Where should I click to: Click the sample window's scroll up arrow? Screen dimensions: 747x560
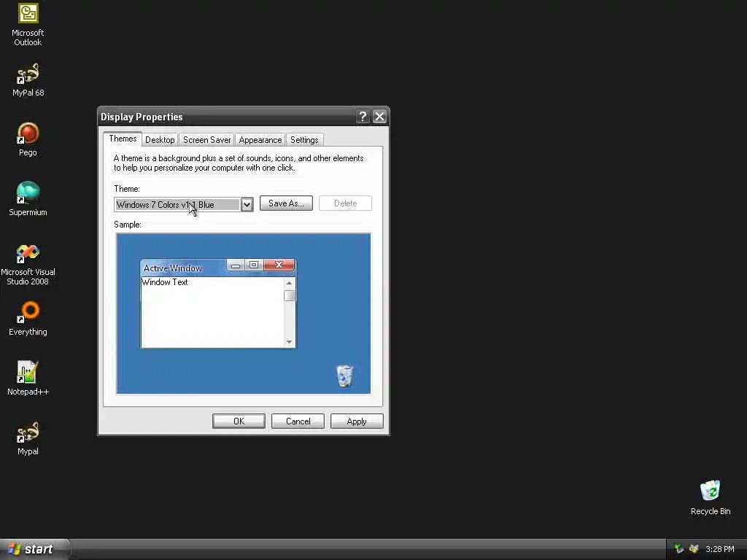(x=289, y=283)
